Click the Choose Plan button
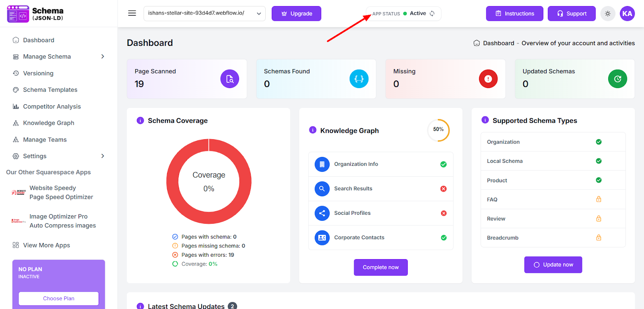 [x=59, y=299]
